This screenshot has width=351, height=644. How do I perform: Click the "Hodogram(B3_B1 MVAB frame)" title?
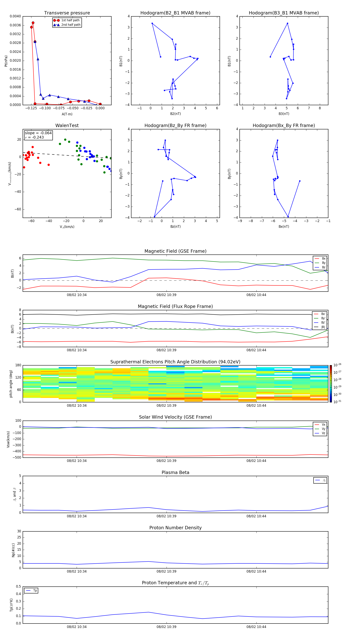284,13
